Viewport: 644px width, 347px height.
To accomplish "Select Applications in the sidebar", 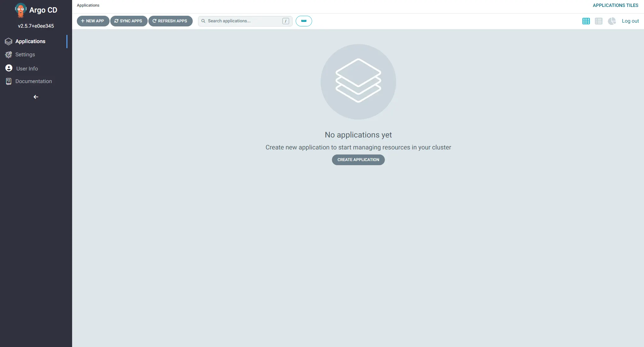I will [x=30, y=42].
